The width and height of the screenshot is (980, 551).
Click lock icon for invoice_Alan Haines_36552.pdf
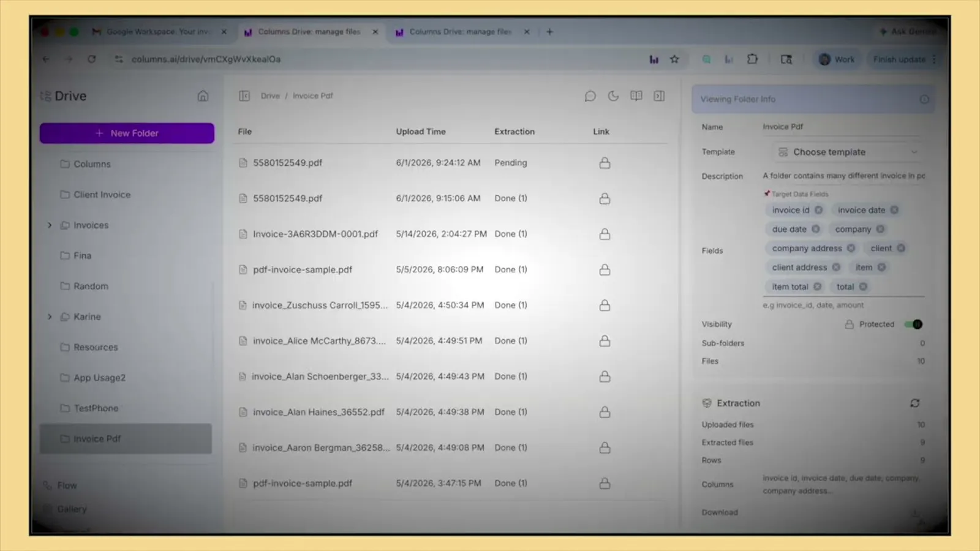pyautogui.click(x=605, y=412)
